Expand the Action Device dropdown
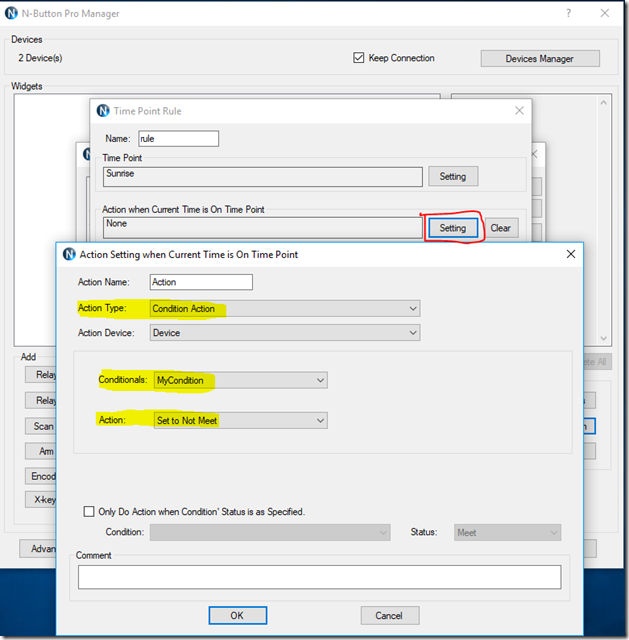 pos(285,333)
